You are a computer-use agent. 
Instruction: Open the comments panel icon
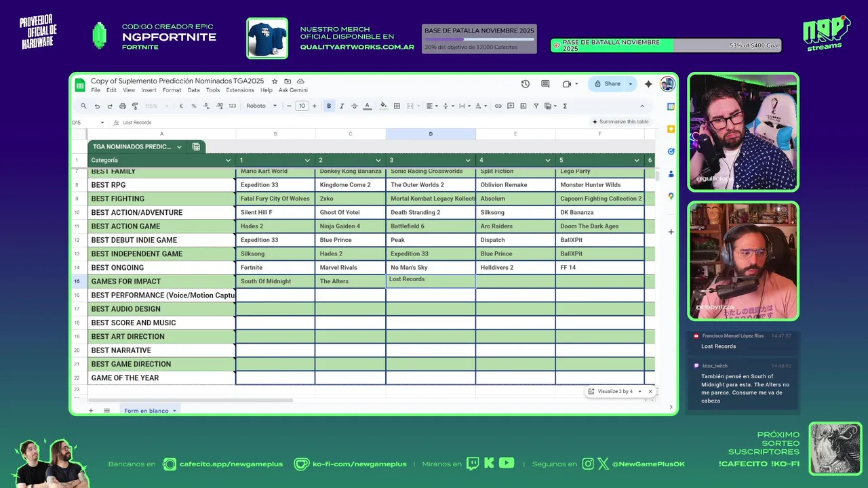coord(545,84)
